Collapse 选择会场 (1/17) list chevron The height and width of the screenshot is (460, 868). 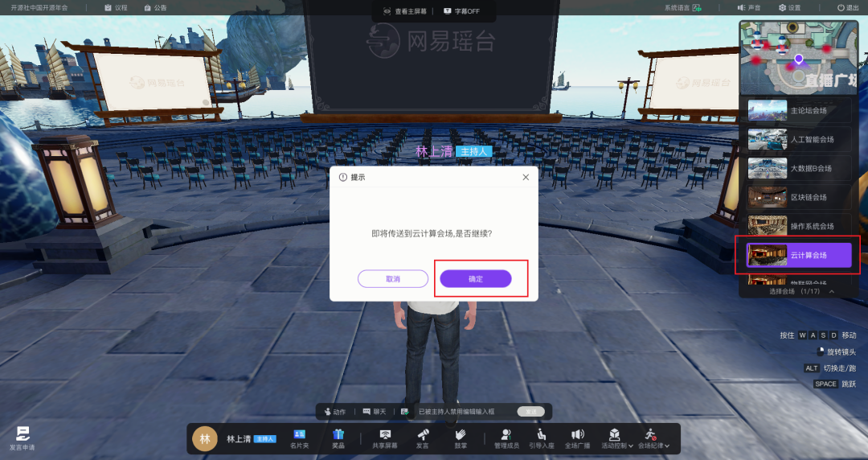coord(832,291)
